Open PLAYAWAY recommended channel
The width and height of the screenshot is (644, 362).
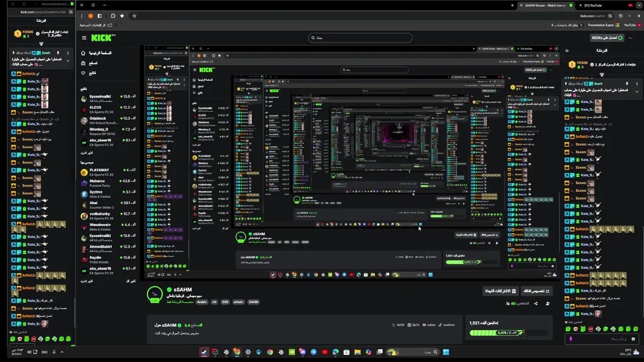tap(108, 172)
